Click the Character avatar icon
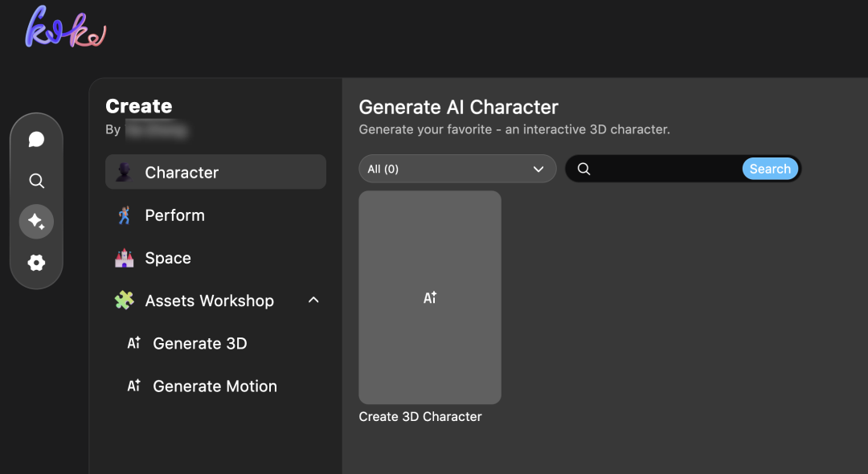The height and width of the screenshot is (474, 868). pos(124,172)
